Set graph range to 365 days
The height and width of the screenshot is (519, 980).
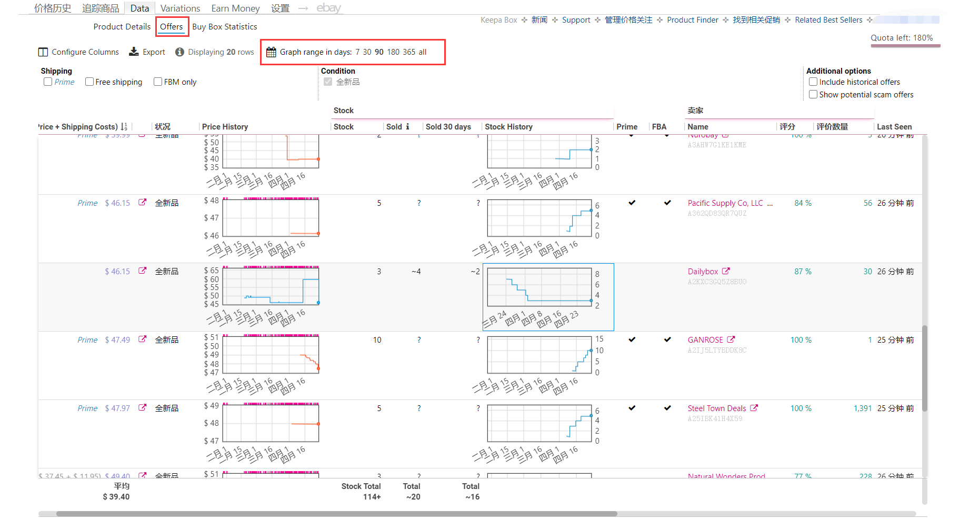(409, 52)
